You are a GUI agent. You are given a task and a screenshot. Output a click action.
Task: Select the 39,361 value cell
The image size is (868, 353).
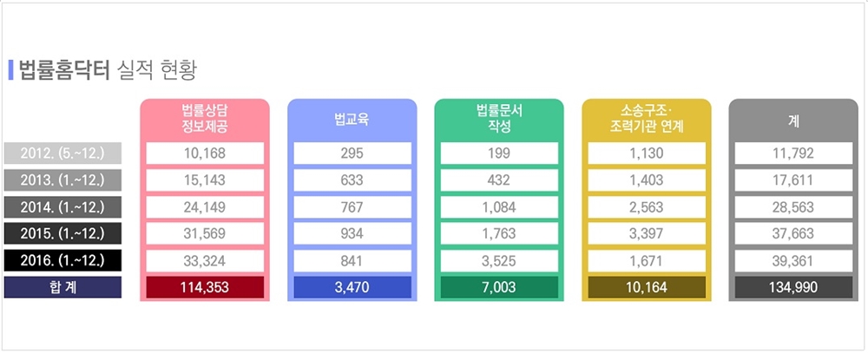pyautogui.click(x=793, y=260)
